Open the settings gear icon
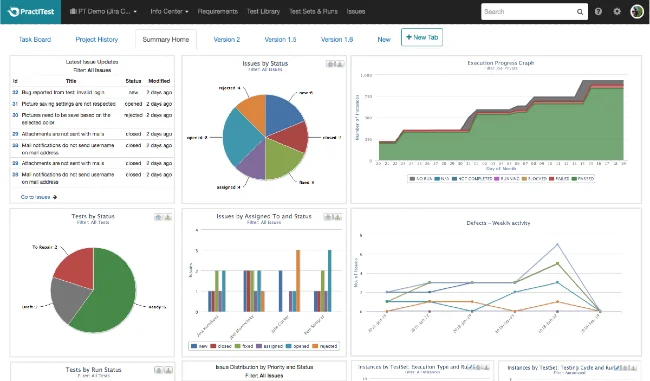Screen dimensions: 650x381 click(x=617, y=12)
